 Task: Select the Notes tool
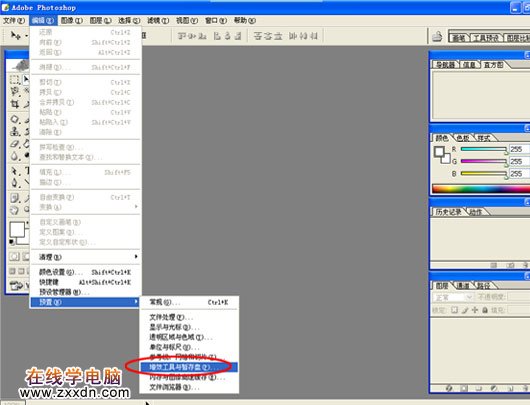(15, 198)
